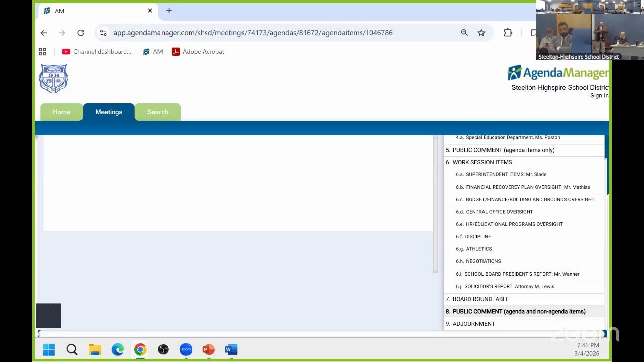Image resolution: width=644 pixels, height=362 pixels.
Task: Open the Zoom app in the taskbar
Action: (x=186, y=350)
